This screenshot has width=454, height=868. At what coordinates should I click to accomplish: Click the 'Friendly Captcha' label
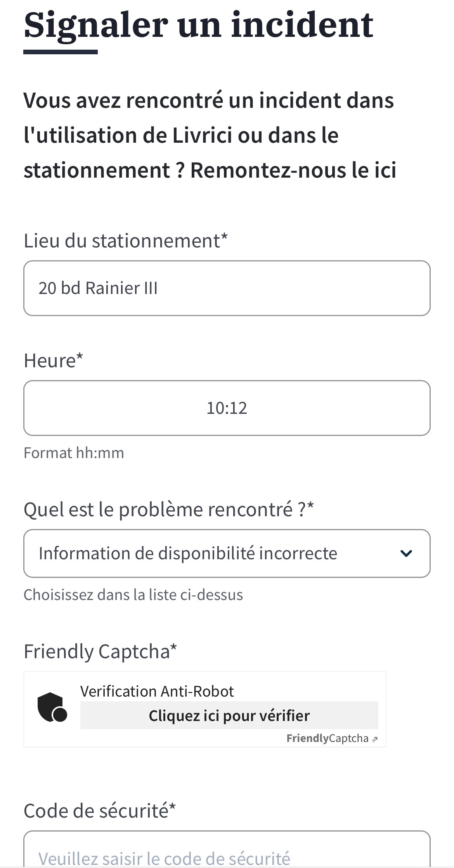(x=101, y=652)
